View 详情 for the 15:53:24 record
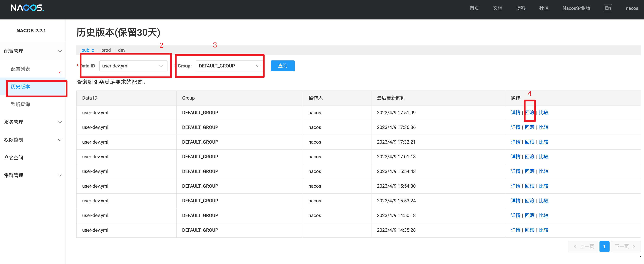This screenshot has height=264, width=644. coord(515,201)
